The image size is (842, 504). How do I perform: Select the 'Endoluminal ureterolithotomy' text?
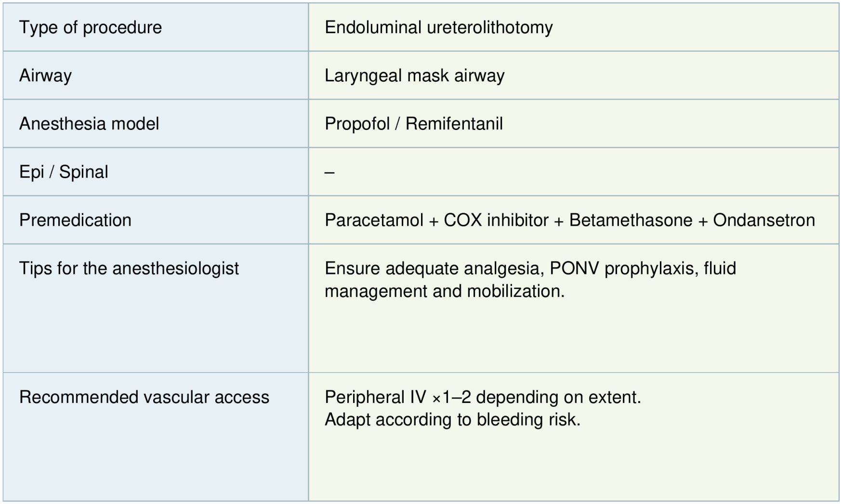pos(438,27)
